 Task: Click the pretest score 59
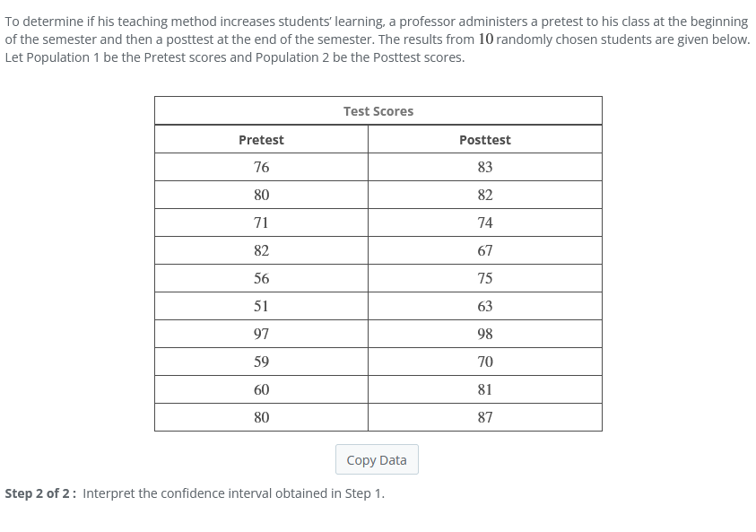pyautogui.click(x=261, y=361)
